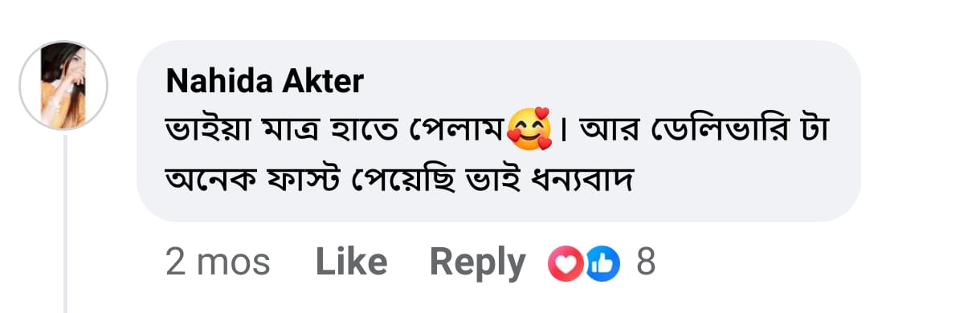Viewport: 980px width, 313px height.
Task: Click the Nahida Akter name link
Action: pyautogui.click(x=264, y=82)
